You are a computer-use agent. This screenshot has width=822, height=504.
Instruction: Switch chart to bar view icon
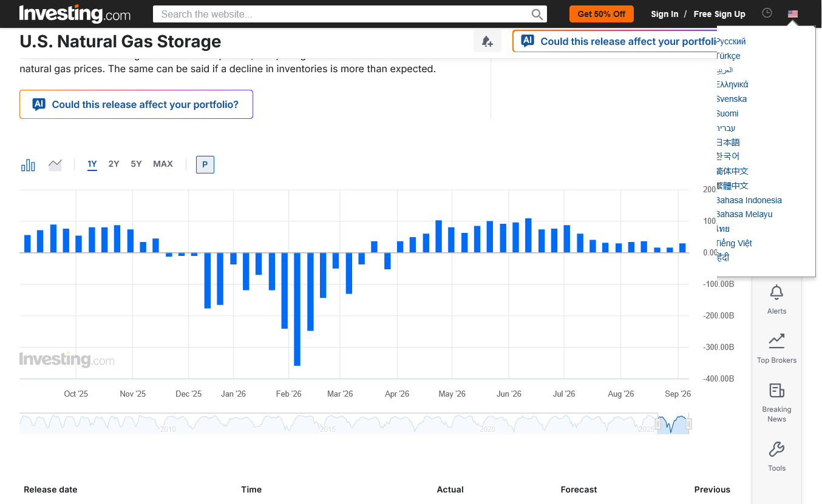[28, 165]
